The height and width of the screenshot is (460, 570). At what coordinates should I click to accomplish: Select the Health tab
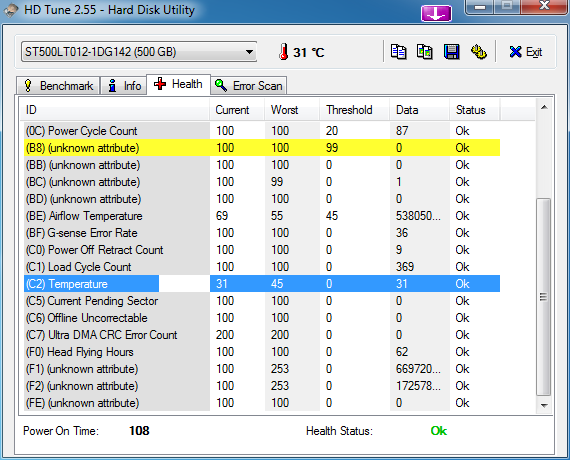[178, 84]
